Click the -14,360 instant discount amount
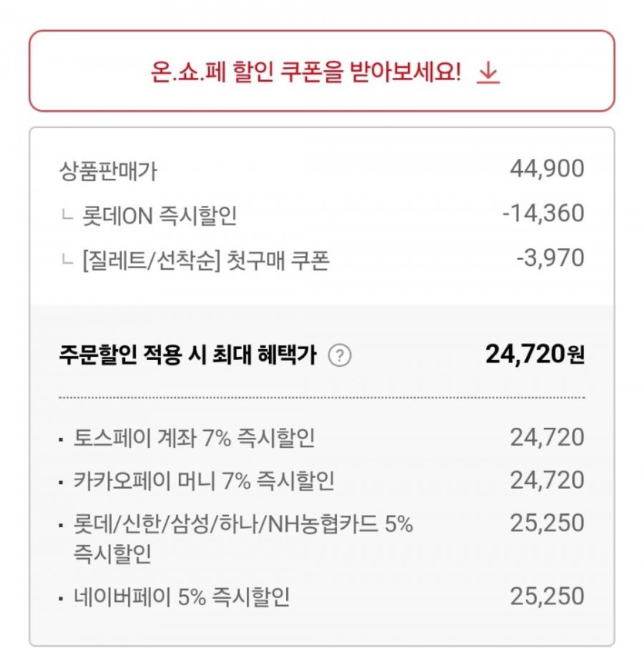The width and height of the screenshot is (644, 666). [x=543, y=214]
